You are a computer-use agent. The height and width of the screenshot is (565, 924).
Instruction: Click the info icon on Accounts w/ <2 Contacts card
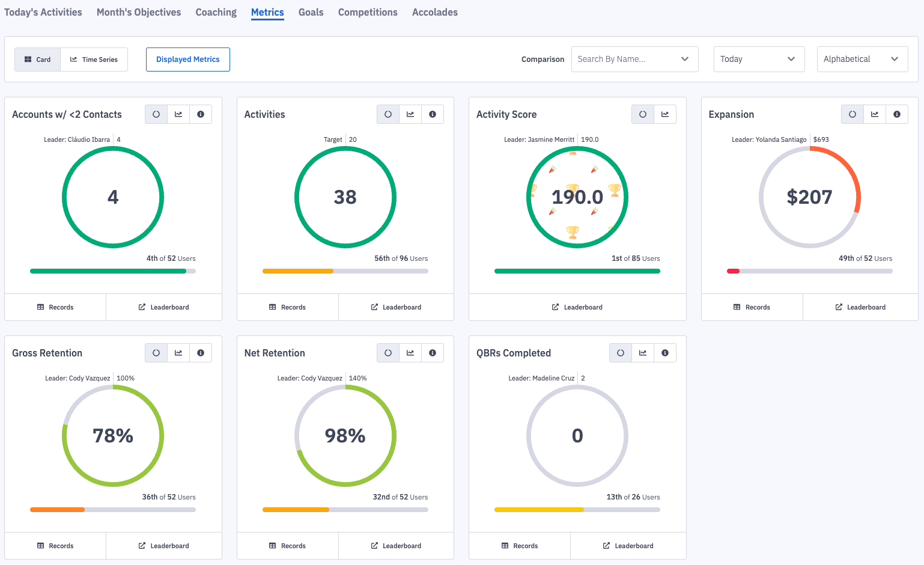[201, 114]
